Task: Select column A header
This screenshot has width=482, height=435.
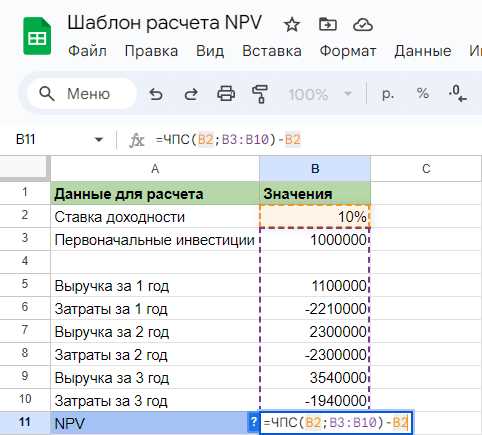Action: (x=155, y=169)
